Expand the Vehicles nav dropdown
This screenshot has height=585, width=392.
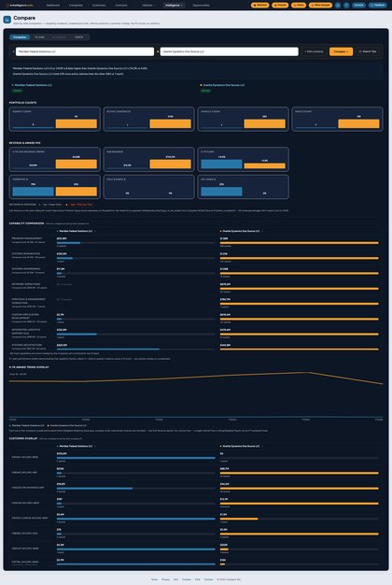[148, 6]
